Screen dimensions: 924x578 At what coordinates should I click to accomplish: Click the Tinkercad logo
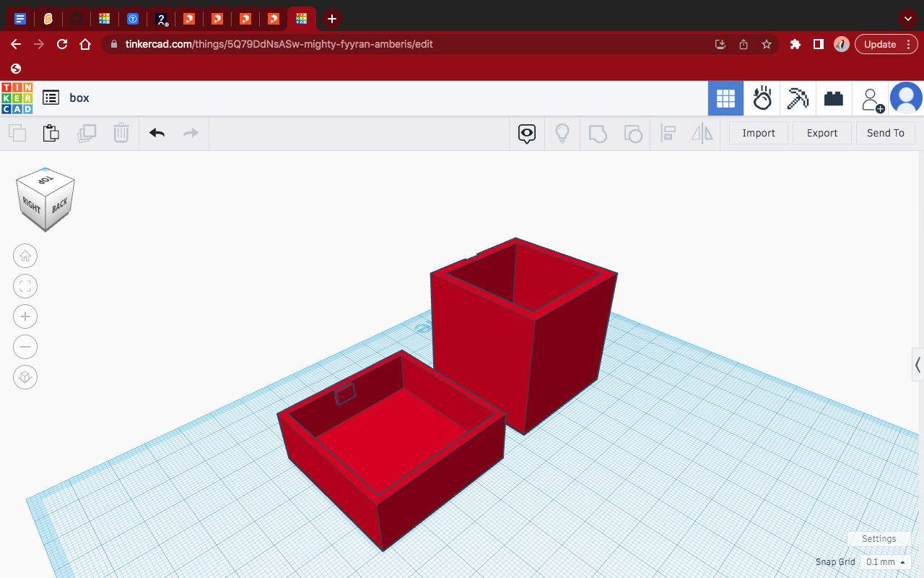17,98
